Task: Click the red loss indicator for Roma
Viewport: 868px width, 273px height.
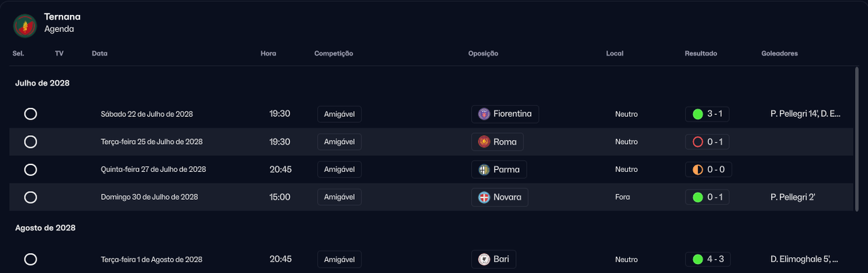Action: pos(697,142)
